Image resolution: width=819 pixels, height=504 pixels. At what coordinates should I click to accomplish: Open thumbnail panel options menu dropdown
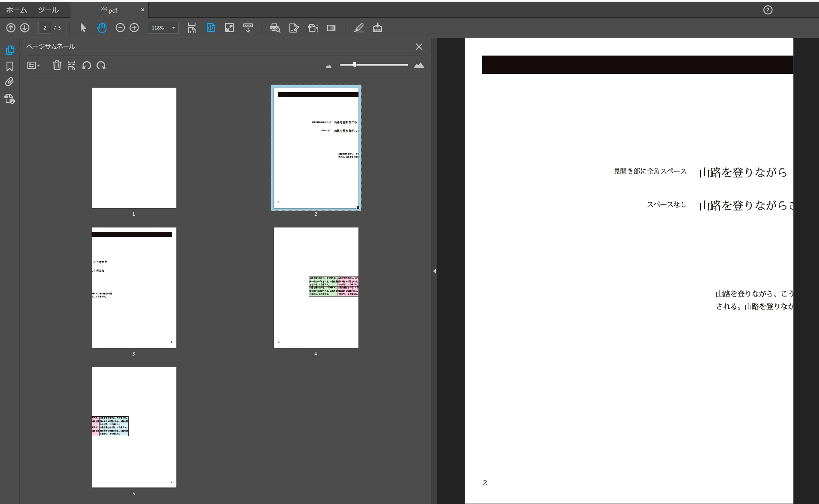click(x=33, y=66)
